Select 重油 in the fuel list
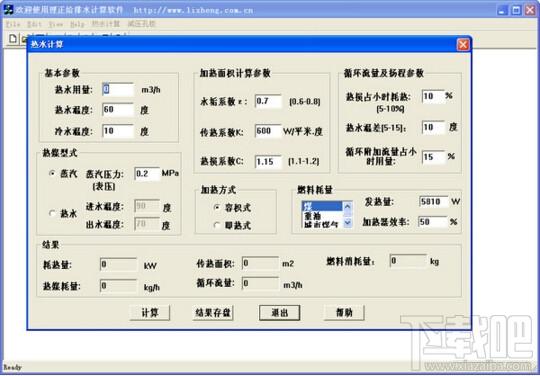The width and height of the screenshot is (540, 376). coord(322,216)
